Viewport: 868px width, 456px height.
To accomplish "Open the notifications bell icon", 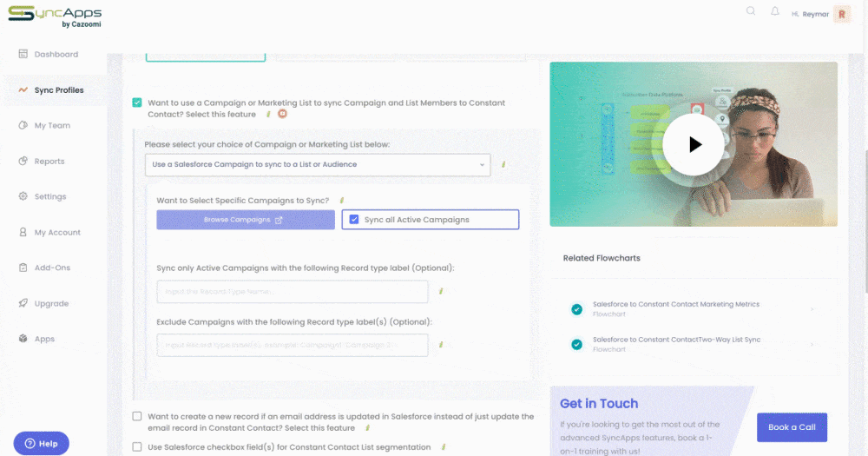I will (x=775, y=11).
